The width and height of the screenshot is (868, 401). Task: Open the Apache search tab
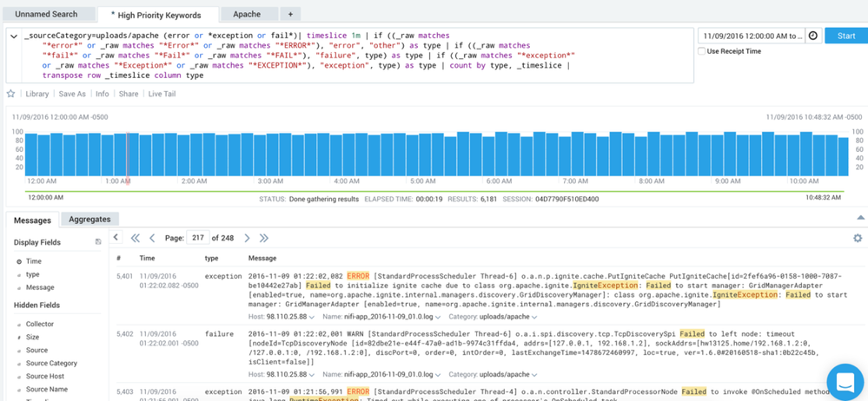click(245, 15)
